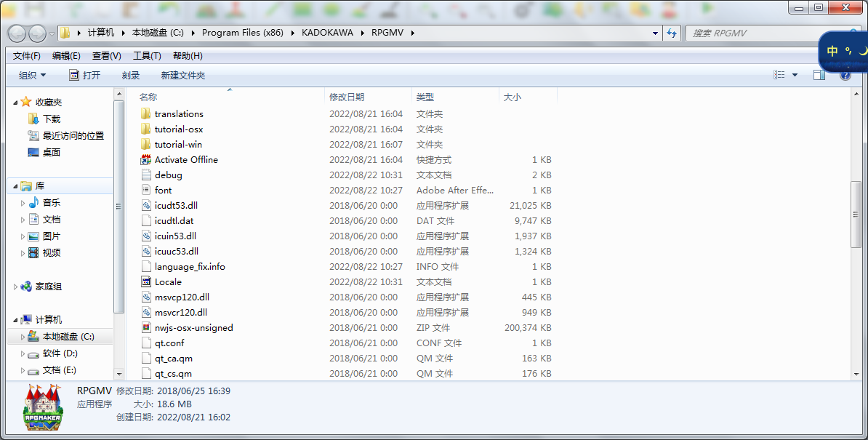
Task: Click the refresh button beside address bar
Action: click(x=672, y=33)
